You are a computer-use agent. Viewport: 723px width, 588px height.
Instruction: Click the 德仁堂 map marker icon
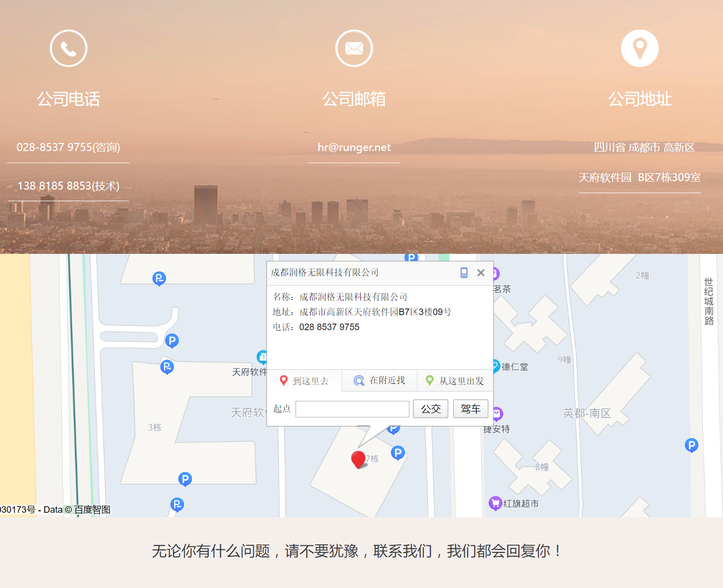(x=496, y=366)
